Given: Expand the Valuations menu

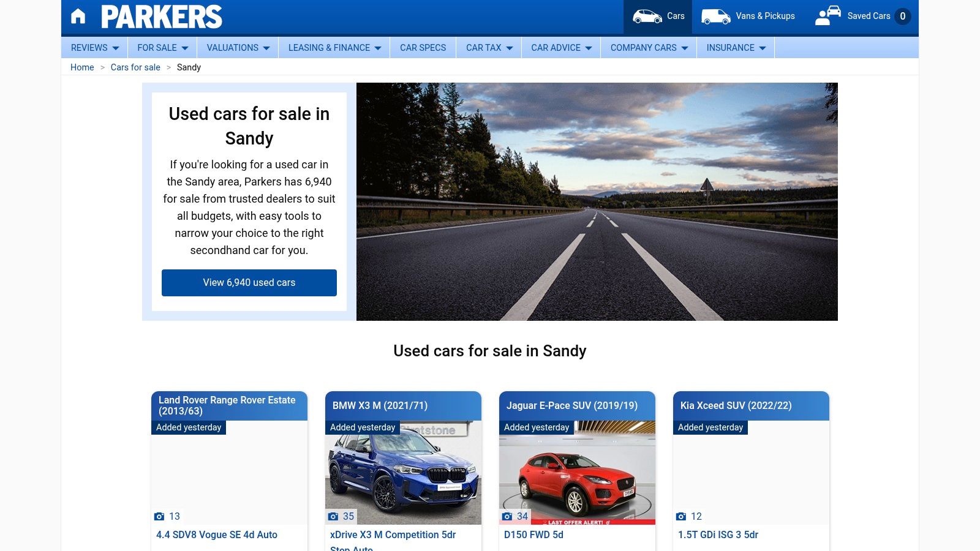Looking at the screenshot, I should (x=238, y=48).
